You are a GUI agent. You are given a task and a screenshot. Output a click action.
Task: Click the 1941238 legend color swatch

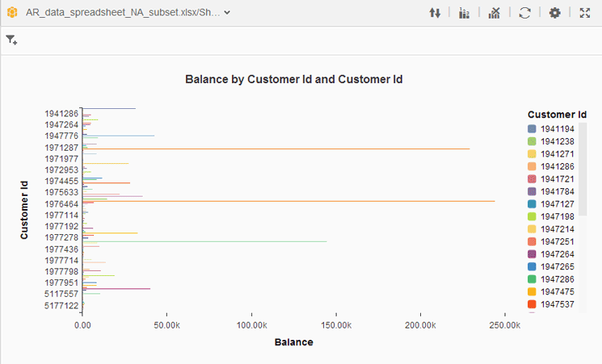coord(532,141)
